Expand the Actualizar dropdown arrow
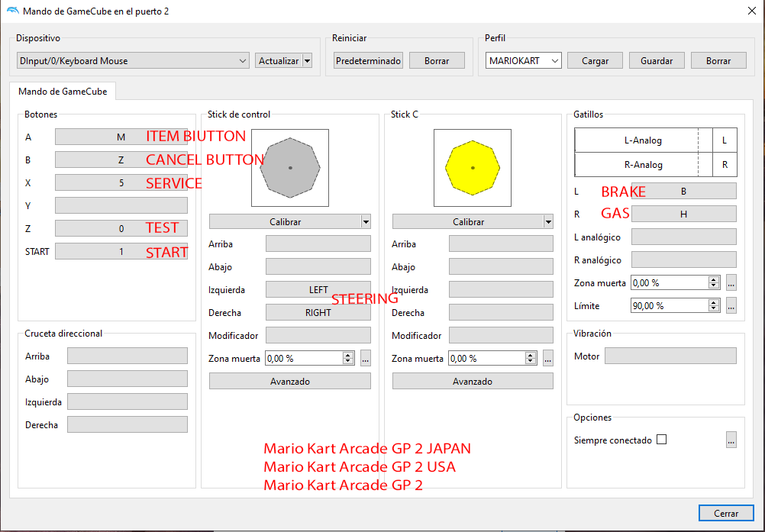 click(308, 61)
